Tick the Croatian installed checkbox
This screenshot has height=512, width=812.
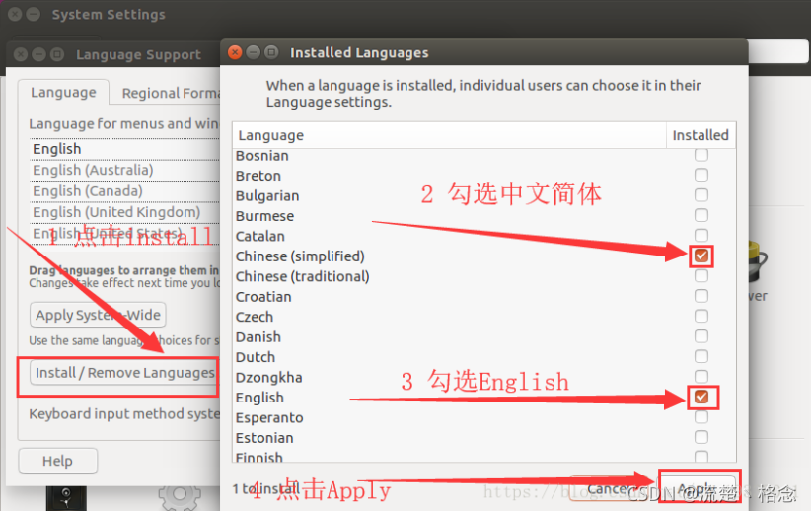pos(701,296)
